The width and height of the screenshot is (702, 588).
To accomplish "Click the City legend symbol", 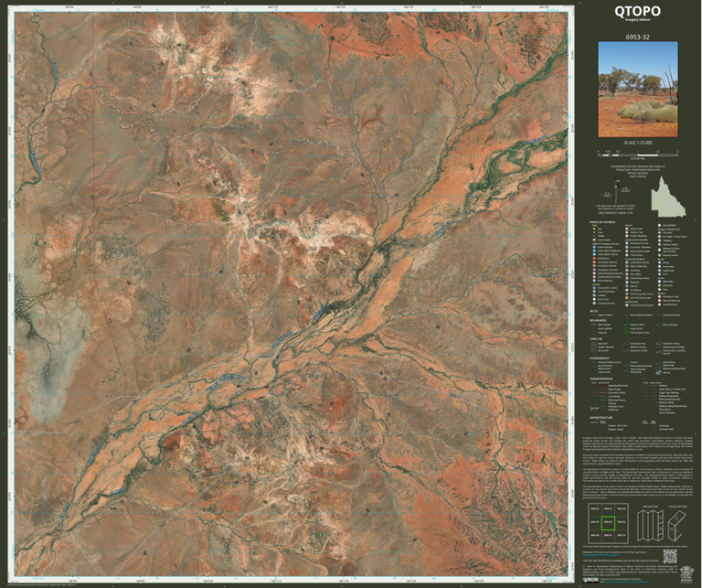I will [x=594, y=229].
